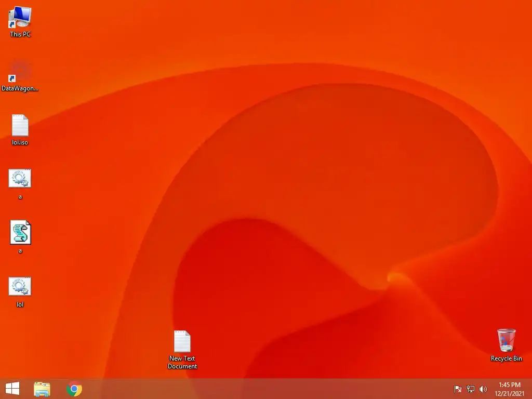Image resolution: width=532 pixels, height=399 pixels.
Task: Open the Windows Start button
Action: (x=12, y=389)
